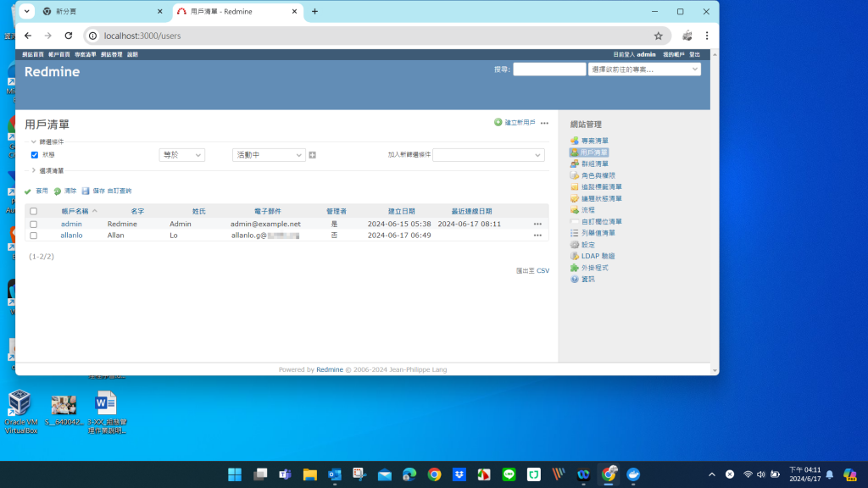Open the Windows Start menu
The height and width of the screenshot is (488, 868).
click(x=235, y=474)
